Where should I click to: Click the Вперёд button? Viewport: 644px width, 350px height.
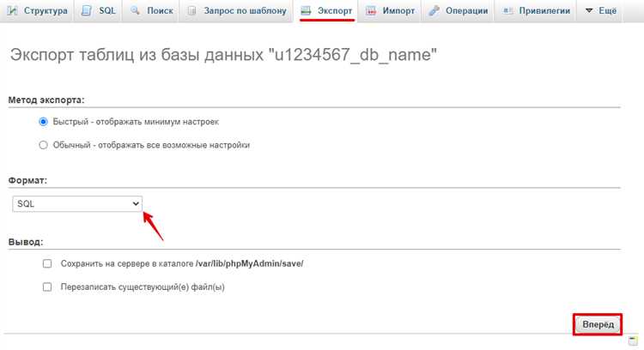point(598,324)
